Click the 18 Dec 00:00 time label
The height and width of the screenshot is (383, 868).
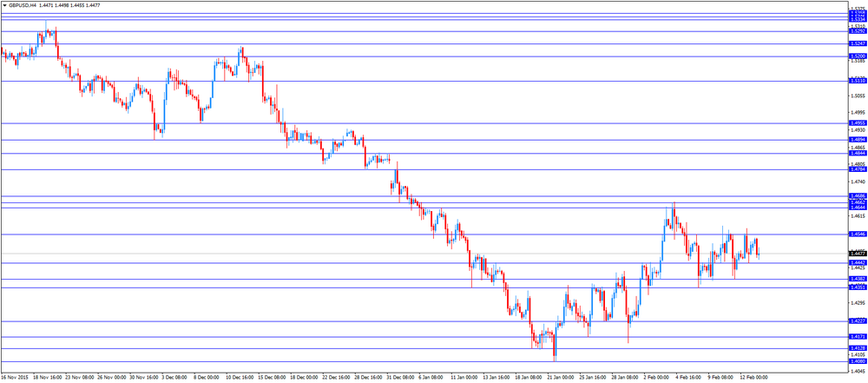click(x=305, y=380)
